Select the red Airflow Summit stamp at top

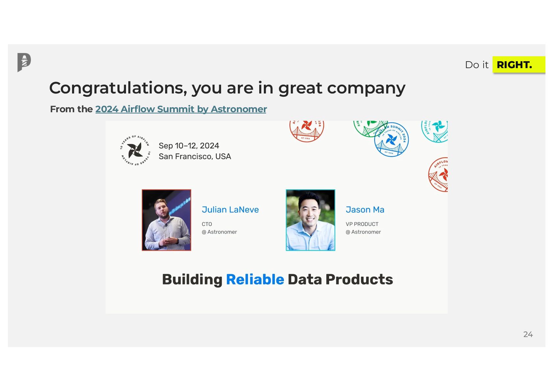[x=307, y=131]
